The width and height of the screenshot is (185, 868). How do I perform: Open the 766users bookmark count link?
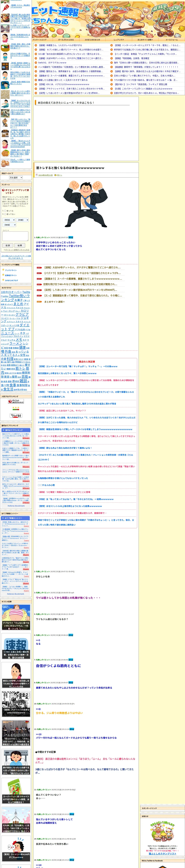[26, 445]
